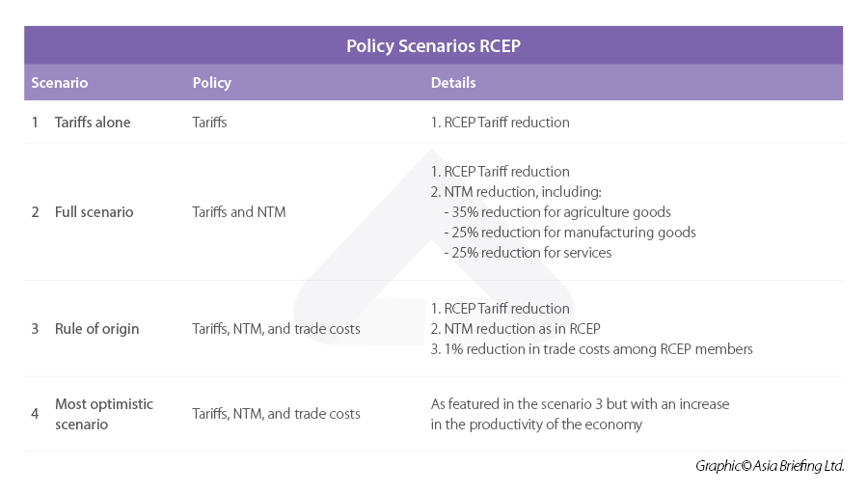Screen dimensions: 868x494
Task: Click "25% reduction for services" text
Action: [x=528, y=252]
